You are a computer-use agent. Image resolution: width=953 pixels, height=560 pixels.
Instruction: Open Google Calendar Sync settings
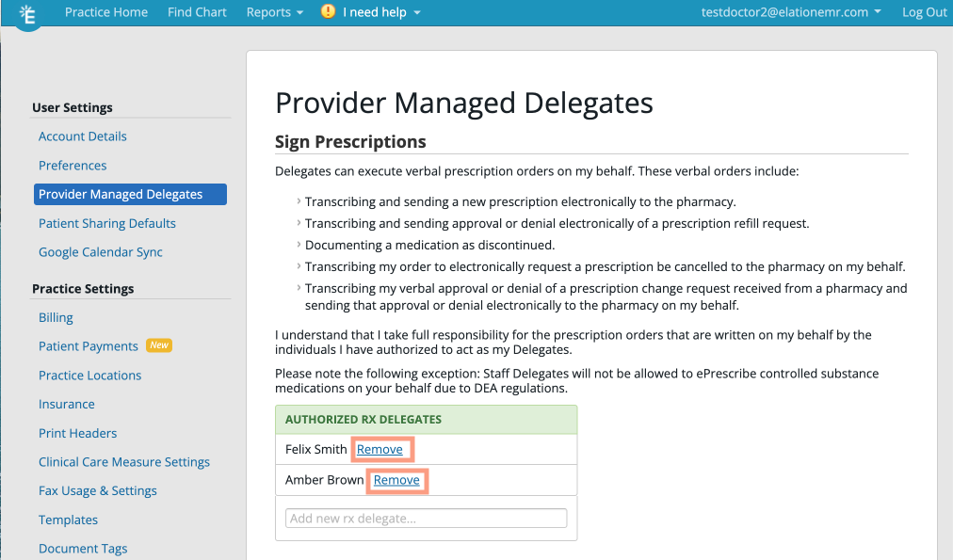tap(100, 252)
